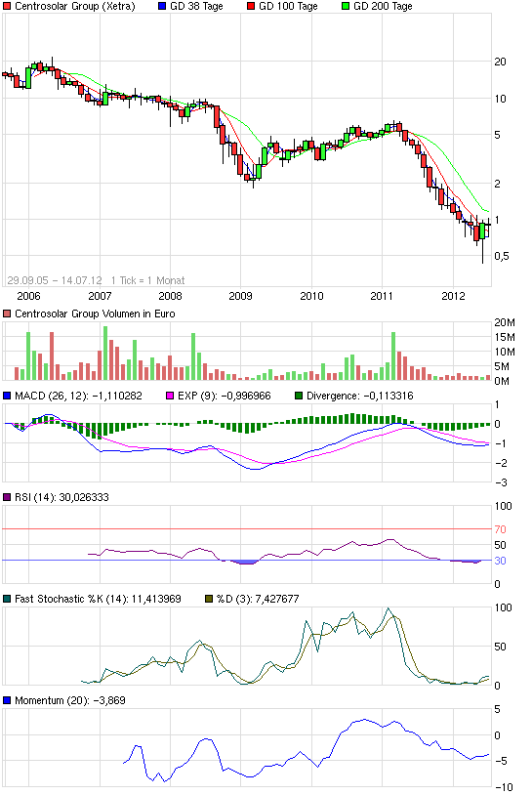The width and height of the screenshot is (532, 795).
Task: Click the red RSI level 70 label
Action: click(500, 529)
